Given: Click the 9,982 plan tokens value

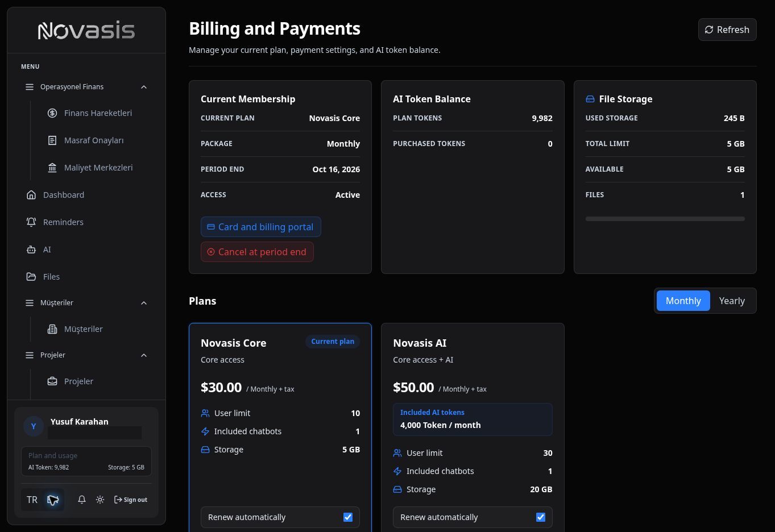Looking at the screenshot, I should click(542, 118).
